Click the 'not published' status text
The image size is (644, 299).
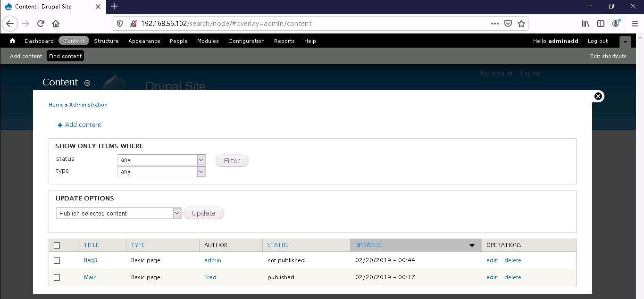pos(286,260)
